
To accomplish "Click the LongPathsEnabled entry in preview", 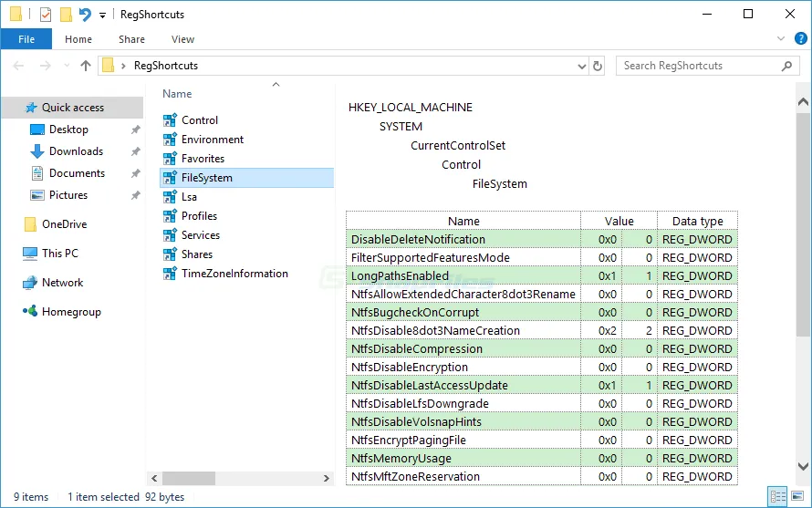I will click(400, 276).
